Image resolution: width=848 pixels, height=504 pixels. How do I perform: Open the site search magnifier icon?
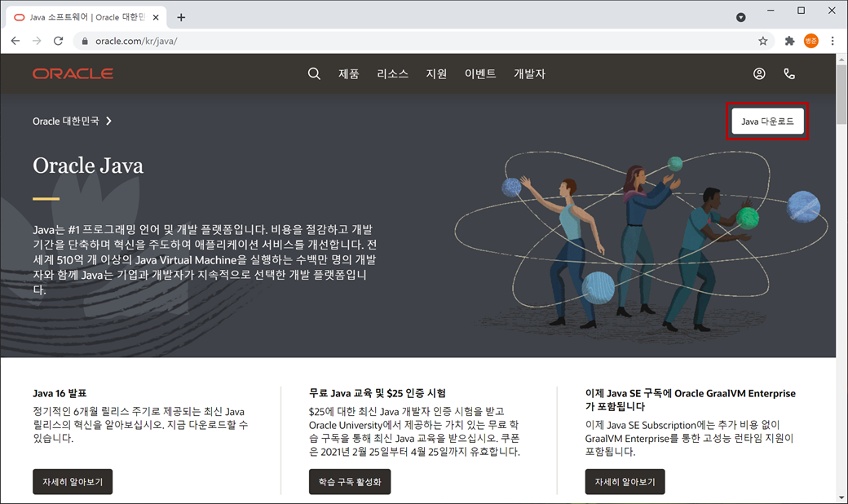(314, 73)
